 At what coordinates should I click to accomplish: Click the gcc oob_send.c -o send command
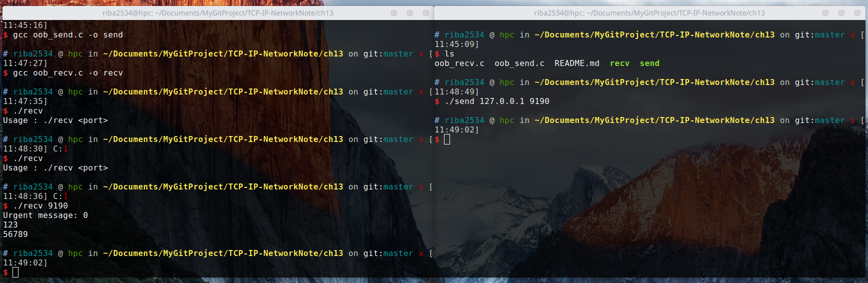68,35
